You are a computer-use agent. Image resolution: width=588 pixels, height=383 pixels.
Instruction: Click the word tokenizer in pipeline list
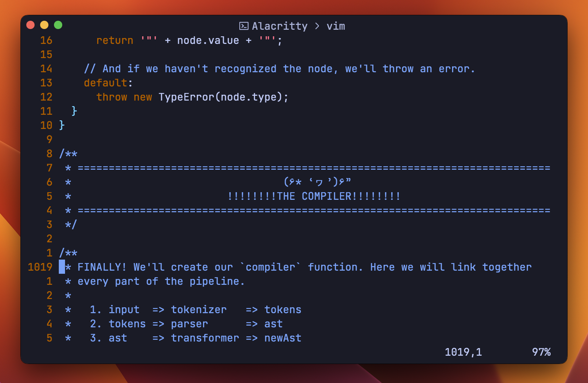click(x=199, y=310)
